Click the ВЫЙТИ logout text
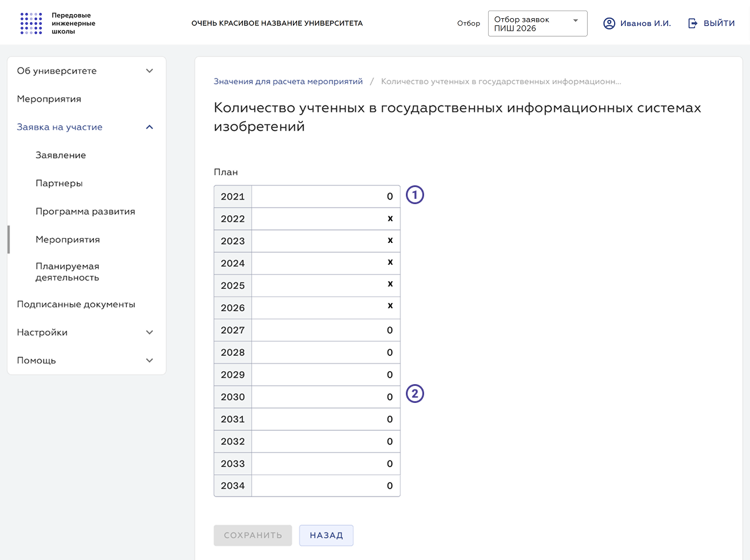This screenshot has height=560, width=750. (x=719, y=24)
